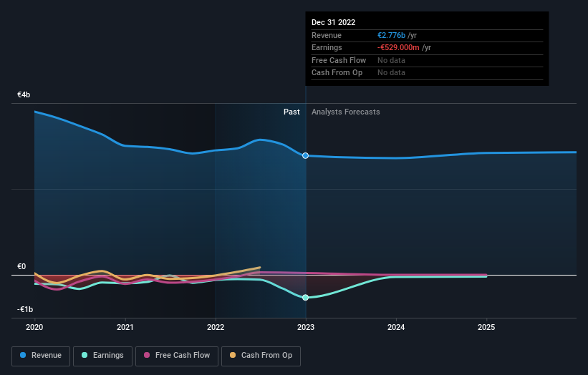Viewport: 588px width, 375px height.
Task: Click the 2025 x-axis label
Action: pyautogui.click(x=486, y=328)
